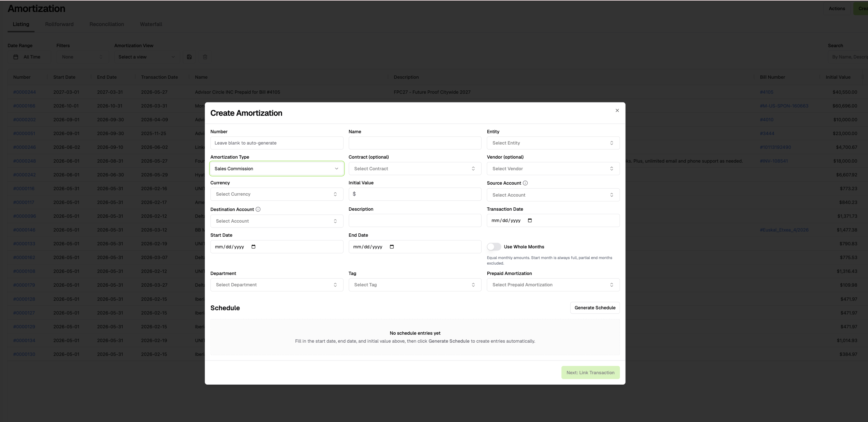Click into the Initial Value field

click(415, 194)
